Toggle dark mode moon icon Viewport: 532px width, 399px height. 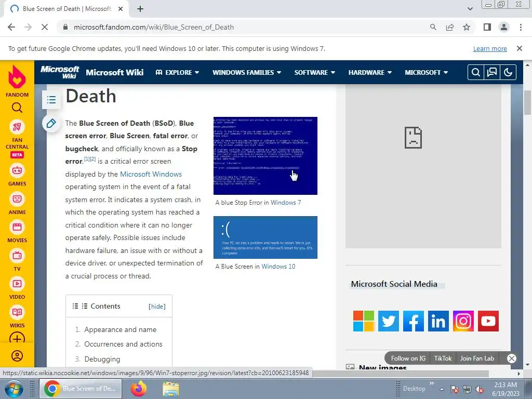508,72
